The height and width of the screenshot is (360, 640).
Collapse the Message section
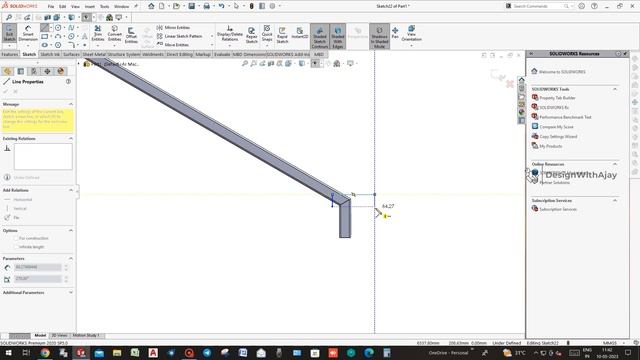71,104
